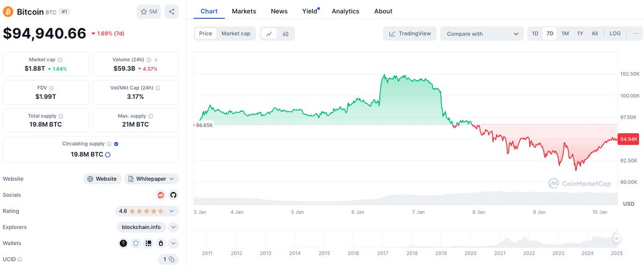Open the chart more-options ellipsis

(x=634, y=33)
